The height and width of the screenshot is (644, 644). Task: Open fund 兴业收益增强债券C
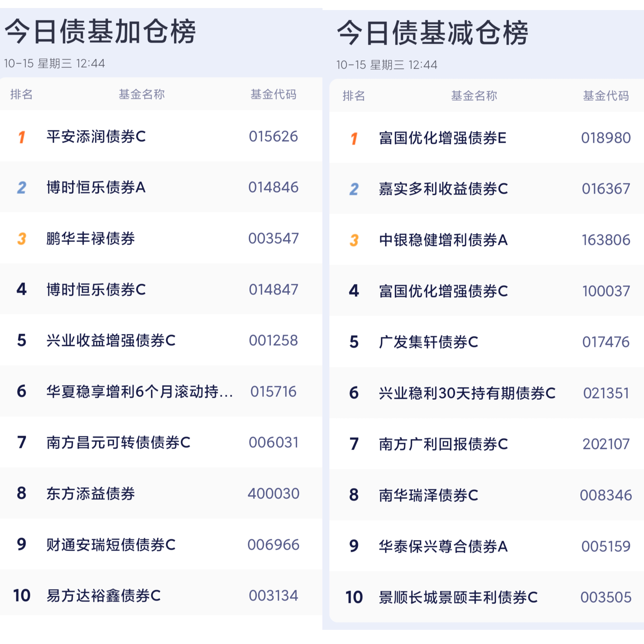click(111, 341)
